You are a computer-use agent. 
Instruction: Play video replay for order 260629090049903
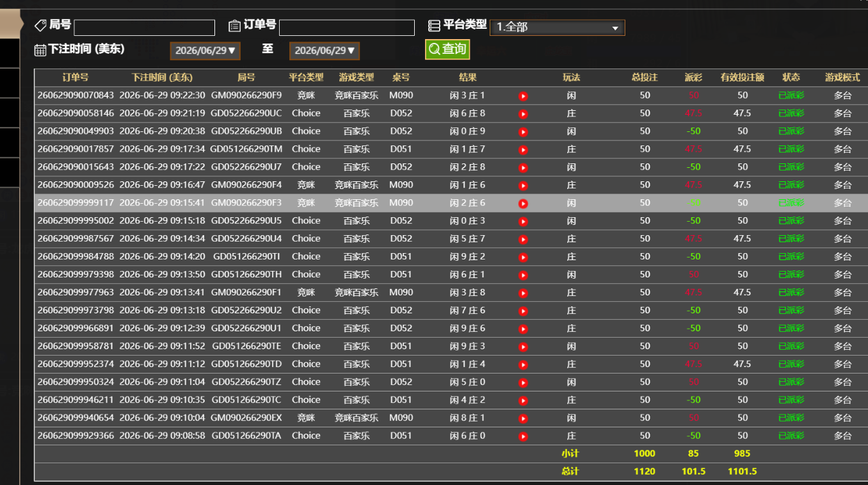523,132
